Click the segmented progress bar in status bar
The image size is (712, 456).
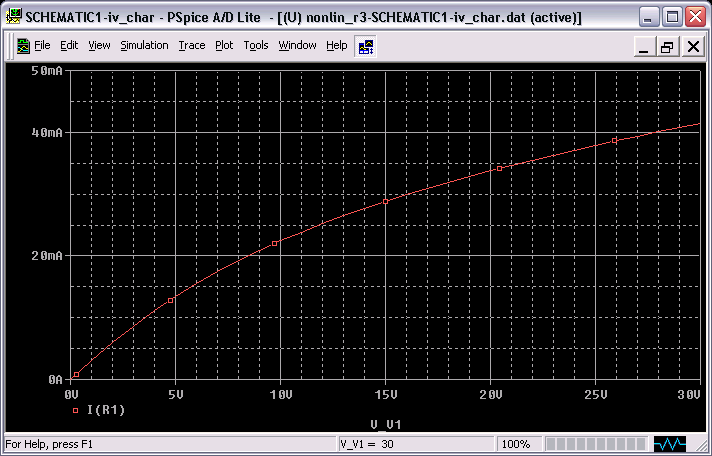tap(596, 444)
